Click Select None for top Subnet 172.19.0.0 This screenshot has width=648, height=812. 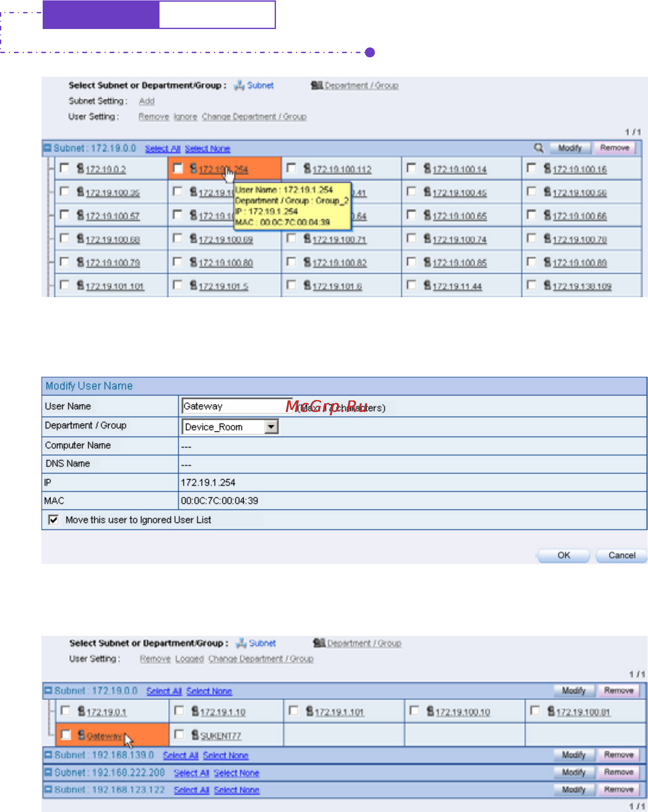(207, 149)
